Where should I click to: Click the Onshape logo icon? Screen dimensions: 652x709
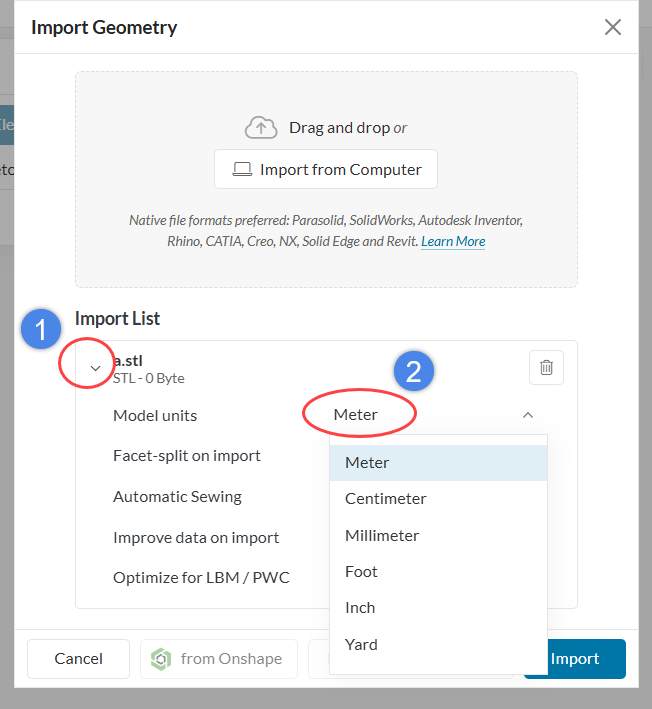pos(161,659)
